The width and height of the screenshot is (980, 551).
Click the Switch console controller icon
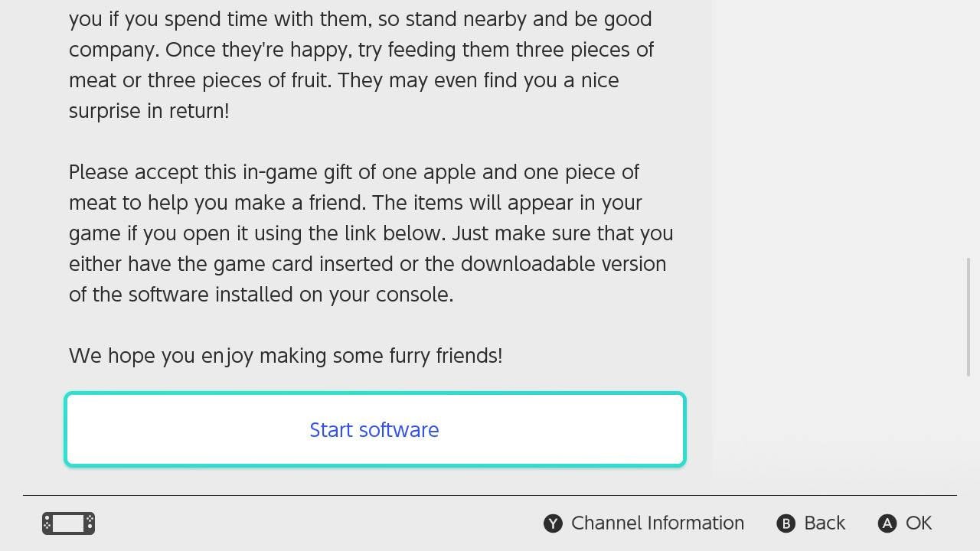[68, 523]
